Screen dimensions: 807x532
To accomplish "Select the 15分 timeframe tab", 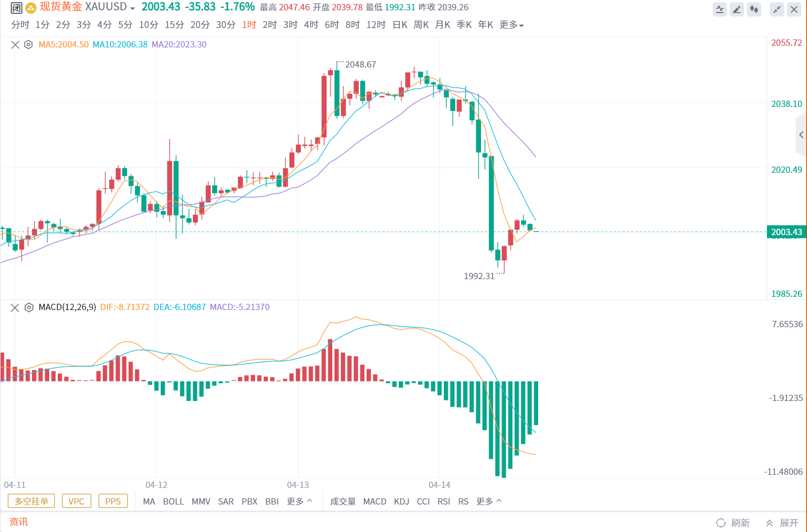I will (174, 25).
